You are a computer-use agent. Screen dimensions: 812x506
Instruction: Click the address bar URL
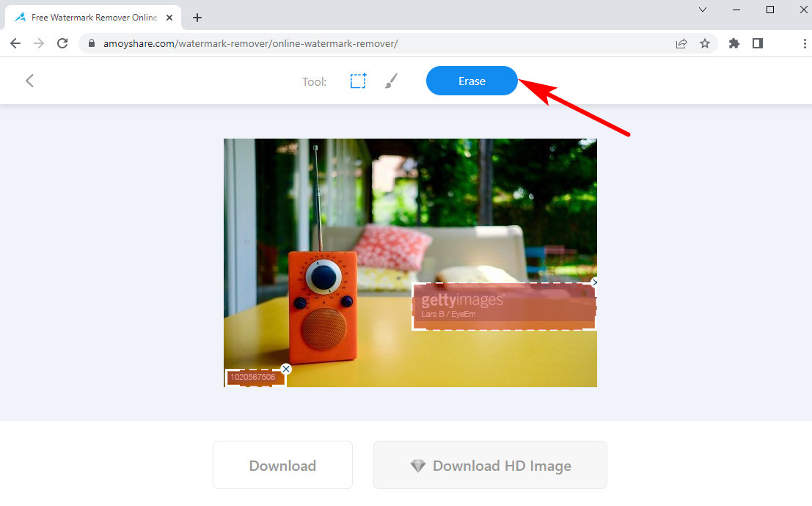250,43
